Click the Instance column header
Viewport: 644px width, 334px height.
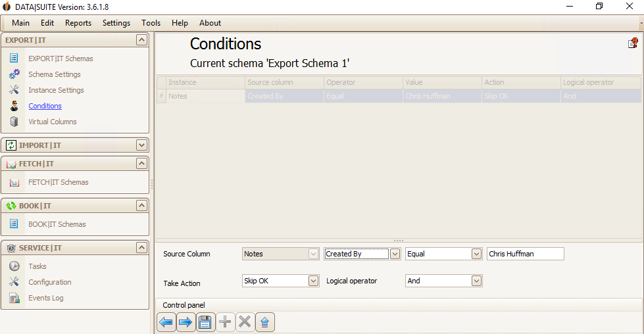(x=205, y=82)
